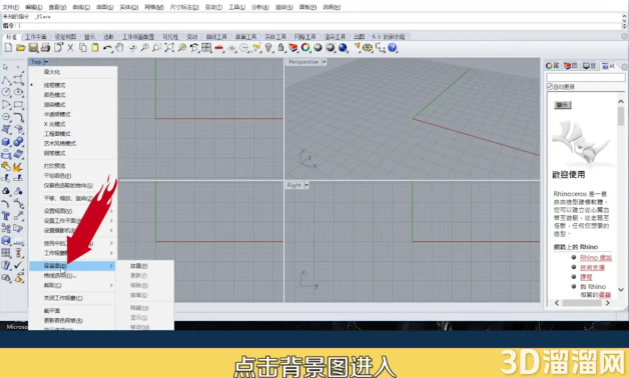This screenshot has height=378, width=629.
Task: Click the Undo arrow icon
Action: point(107,48)
